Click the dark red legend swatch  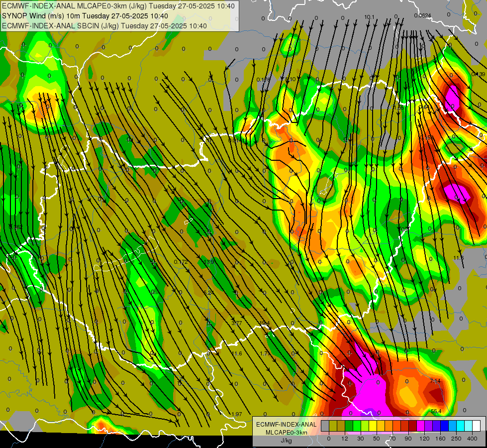[x=412, y=426]
